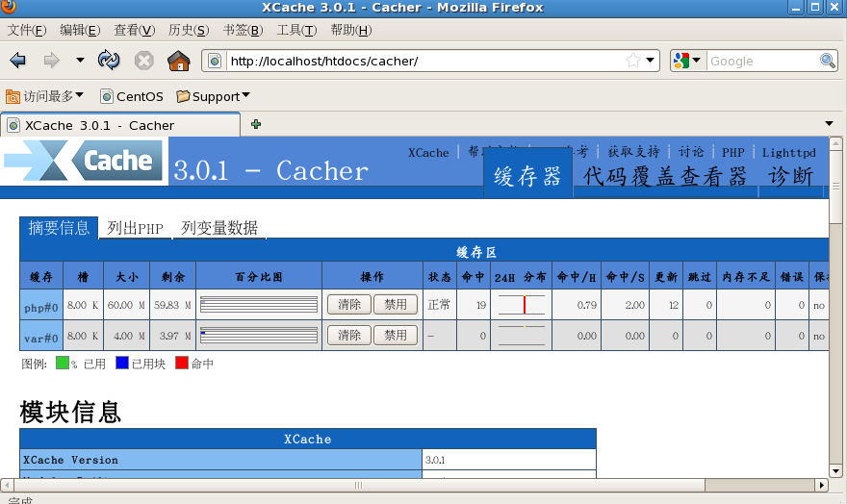Screen dimensions: 847x504
Task: Bookmark this page with the star icon
Action: click(633, 61)
